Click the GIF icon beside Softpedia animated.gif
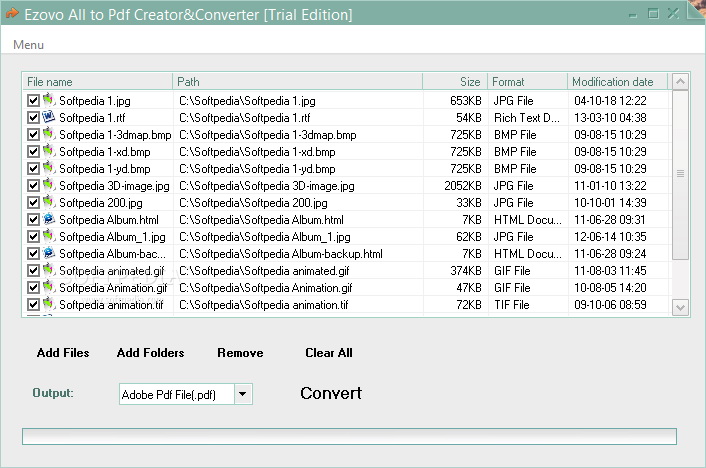 (47, 270)
